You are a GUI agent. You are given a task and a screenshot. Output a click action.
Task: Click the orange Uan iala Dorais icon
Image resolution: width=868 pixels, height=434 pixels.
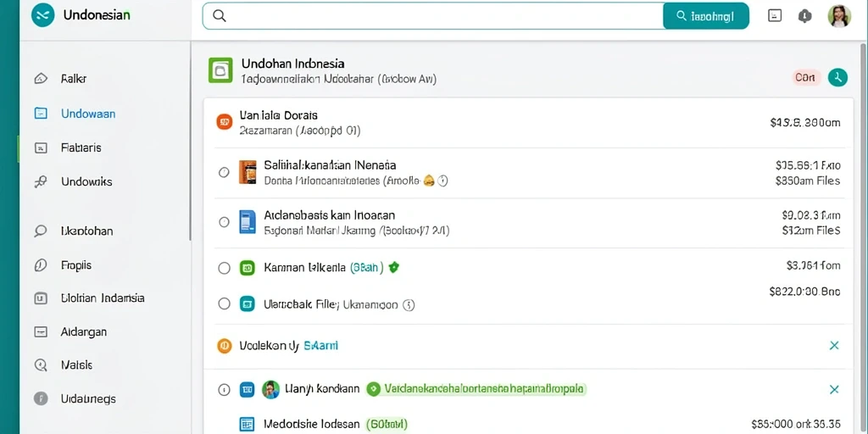tap(224, 122)
